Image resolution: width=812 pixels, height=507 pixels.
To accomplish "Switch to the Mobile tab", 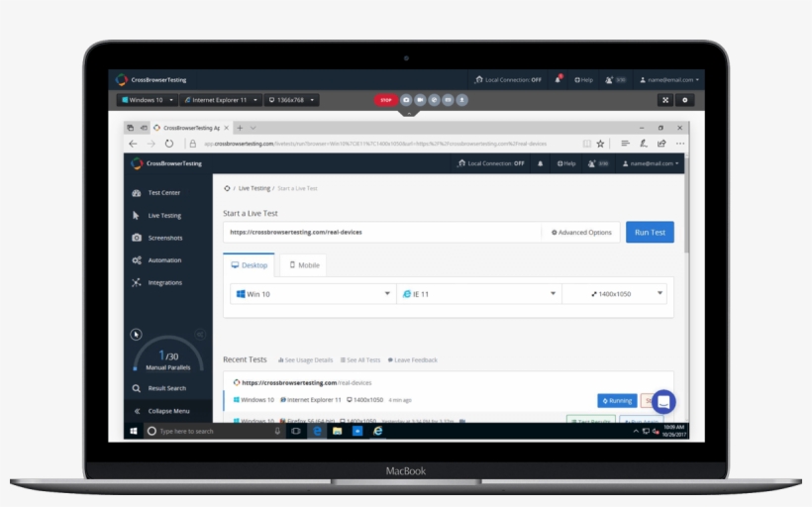I will click(x=303, y=265).
